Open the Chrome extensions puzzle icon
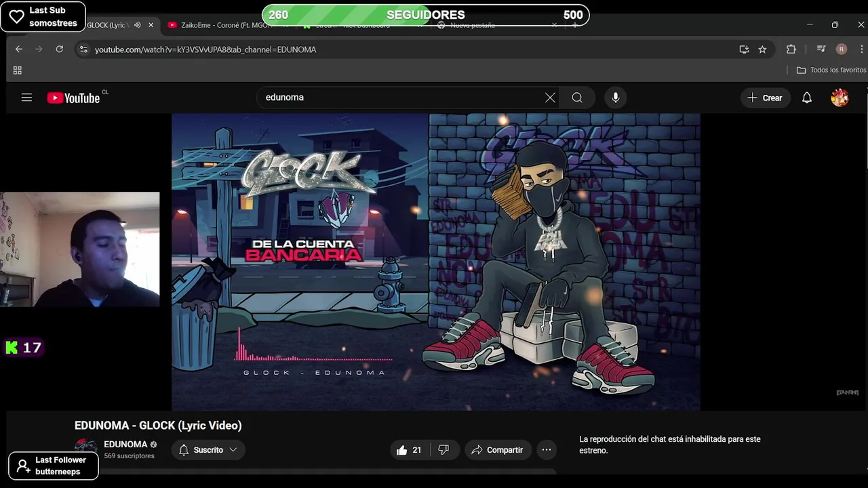The width and height of the screenshot is (868, 488). tap(791, 49)
